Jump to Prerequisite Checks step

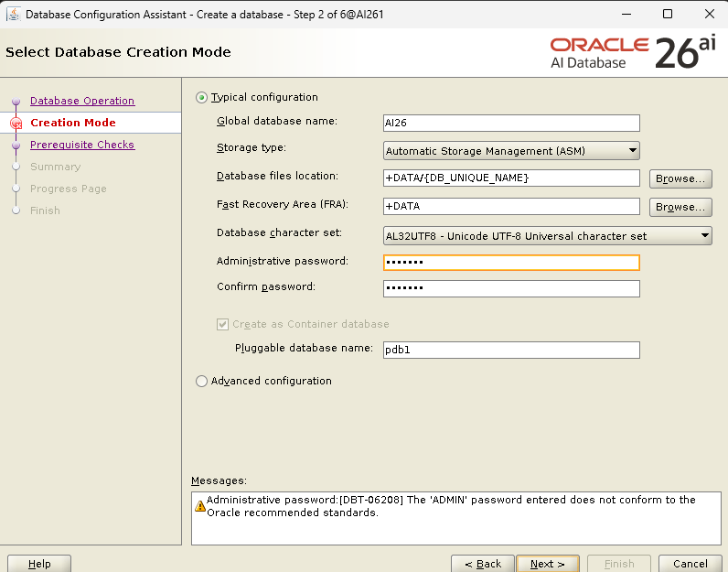tap(82, 145)
